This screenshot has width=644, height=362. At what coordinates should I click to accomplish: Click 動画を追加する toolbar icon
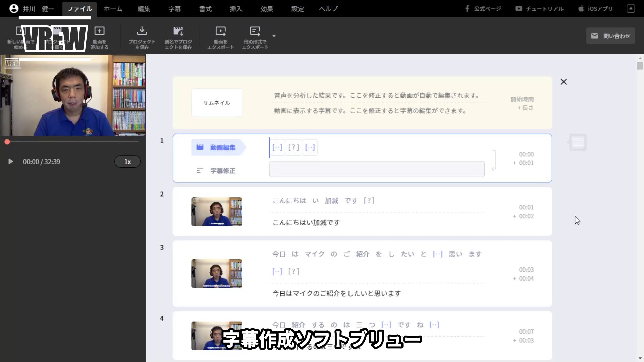click(x=99, y=38)
